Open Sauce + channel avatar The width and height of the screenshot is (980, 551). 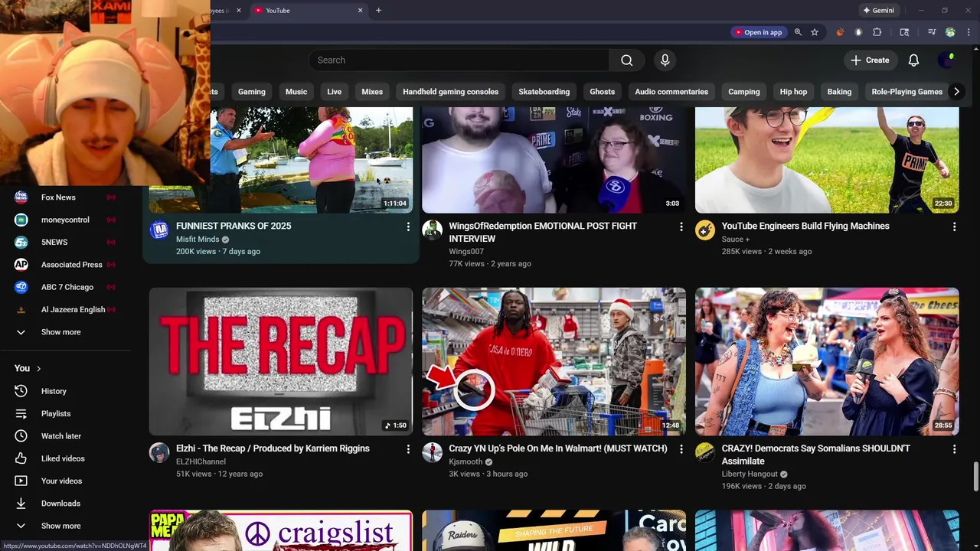(x=705, y=230)
